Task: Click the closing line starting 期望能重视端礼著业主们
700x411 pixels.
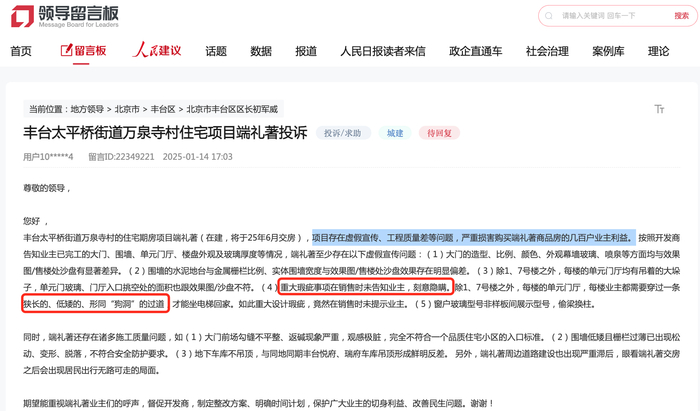Action: 259,403
